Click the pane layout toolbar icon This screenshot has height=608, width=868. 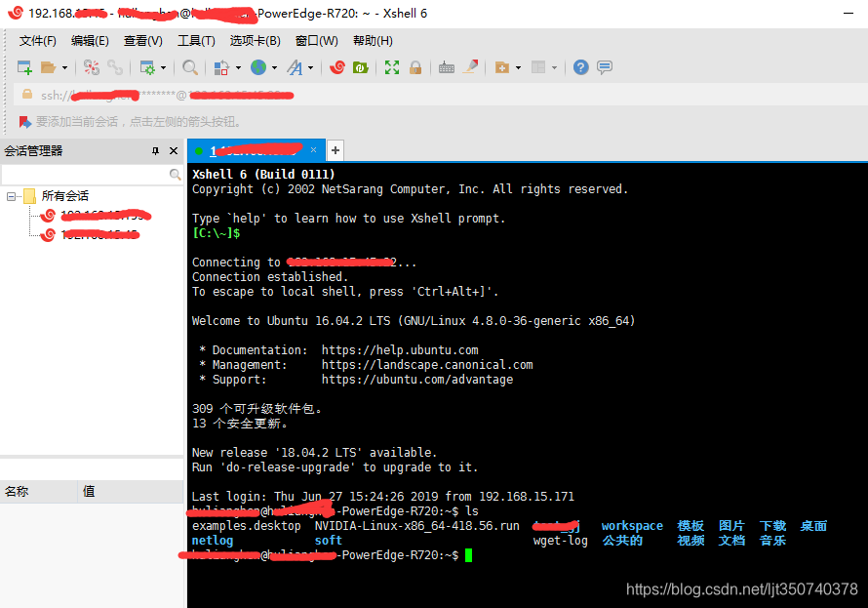click(x=538, y=67)
